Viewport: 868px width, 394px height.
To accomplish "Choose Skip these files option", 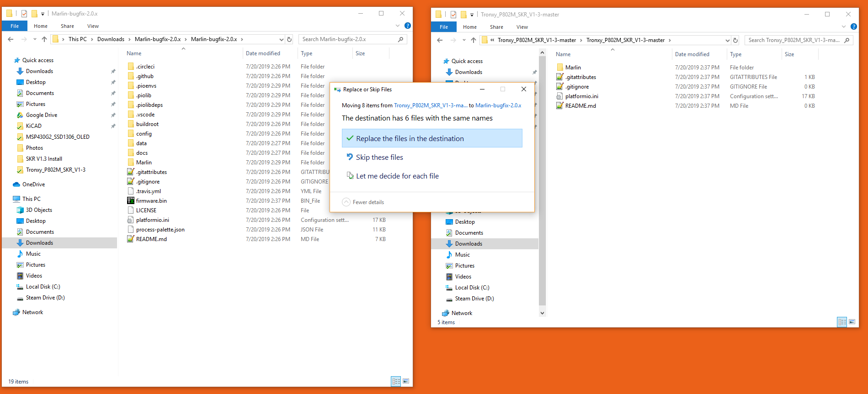I will (379, 157).
